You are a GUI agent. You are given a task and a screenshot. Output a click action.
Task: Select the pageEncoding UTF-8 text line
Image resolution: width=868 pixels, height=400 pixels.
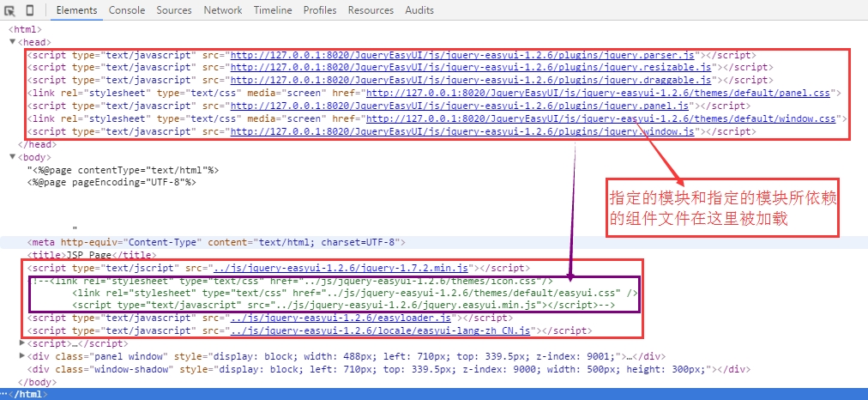point(112,182)
